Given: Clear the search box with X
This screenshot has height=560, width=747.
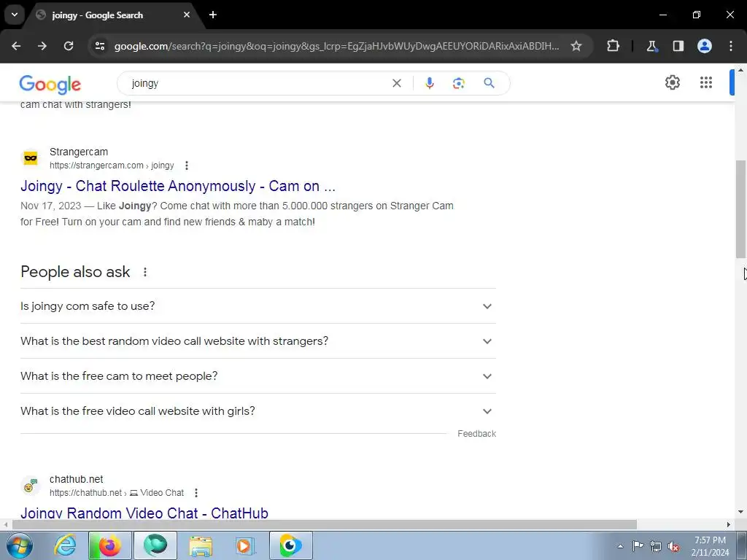Looking at the screenshot, I should (396, 83).
